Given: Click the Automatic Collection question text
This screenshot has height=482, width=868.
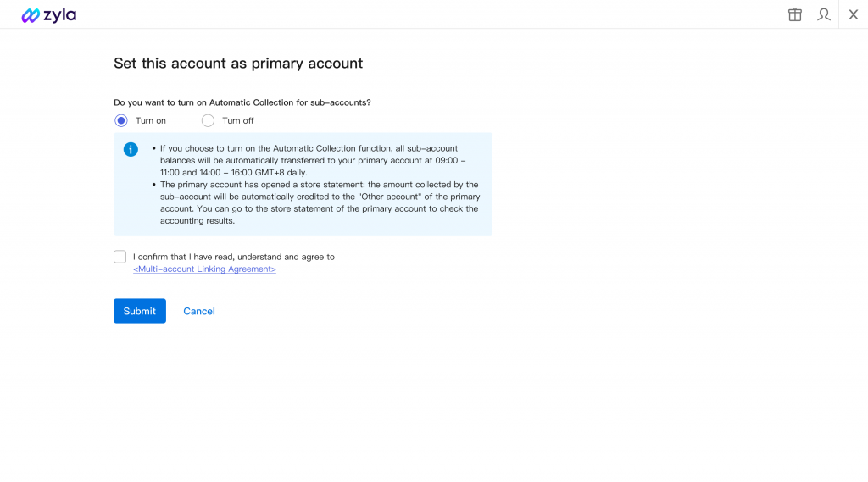Looking at the screenshot, I should pos(242,102).
